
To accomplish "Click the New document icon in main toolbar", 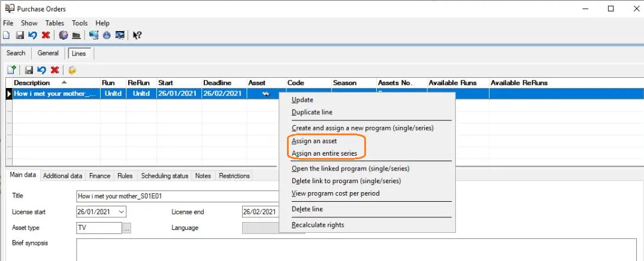I will (7, 35).
